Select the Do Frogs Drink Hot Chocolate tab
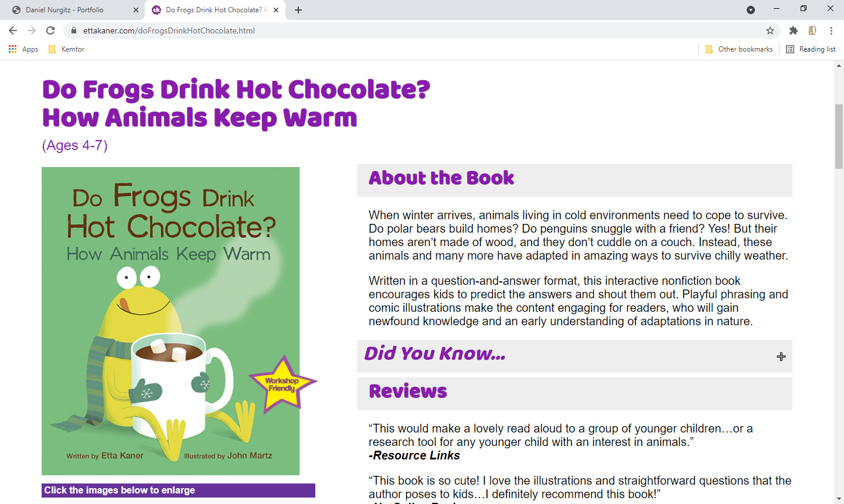The width and height of the screenshot is (844, 504). click(215, 10)
